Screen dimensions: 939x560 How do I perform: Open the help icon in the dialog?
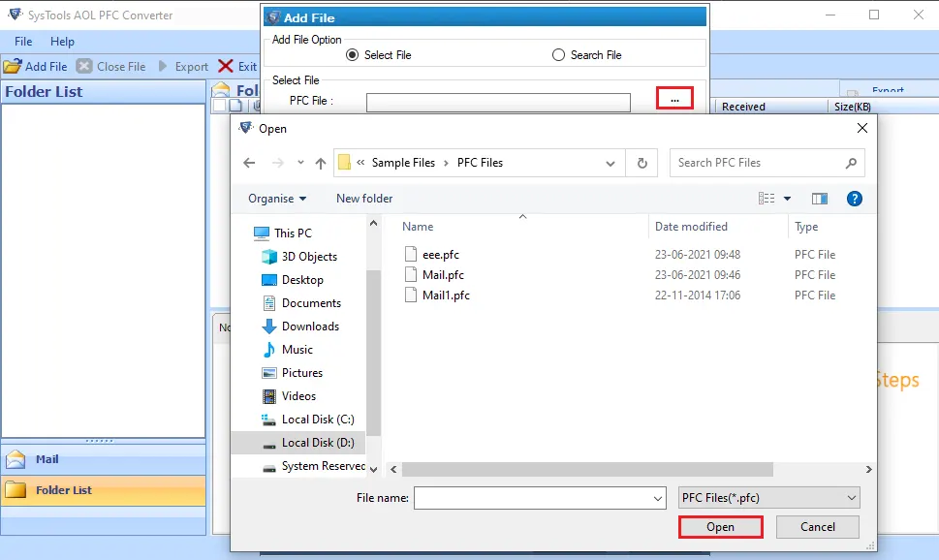pos(855,199)
